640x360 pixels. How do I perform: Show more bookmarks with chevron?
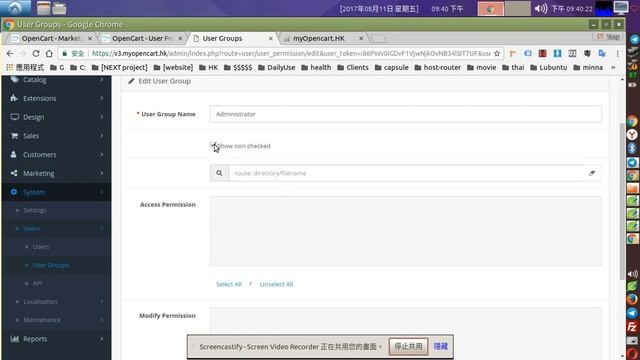point(613,67)
